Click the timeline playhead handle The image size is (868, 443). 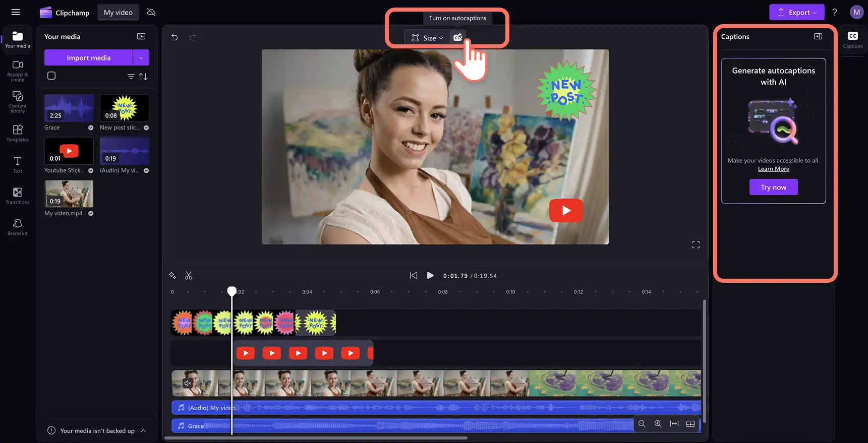[x=232, y=291]
